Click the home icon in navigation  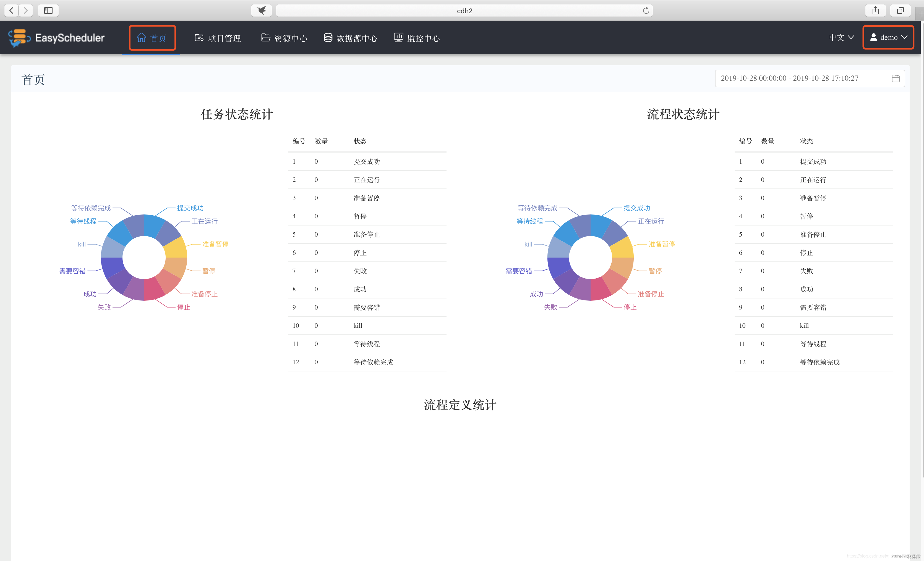coord(141,38)
